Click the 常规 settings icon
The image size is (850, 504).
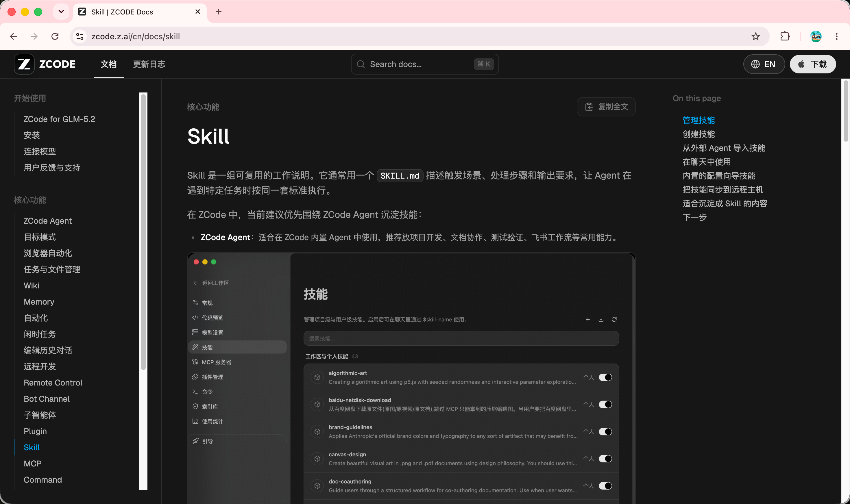(x=195, y=303)
